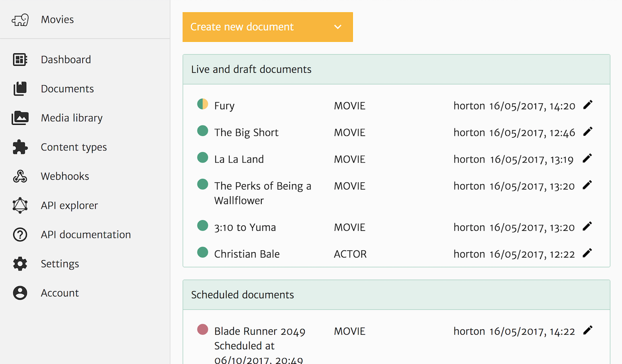Click the Content types puzzle piece icon
This screenshot has width=622, height=364.
point(20,147)
